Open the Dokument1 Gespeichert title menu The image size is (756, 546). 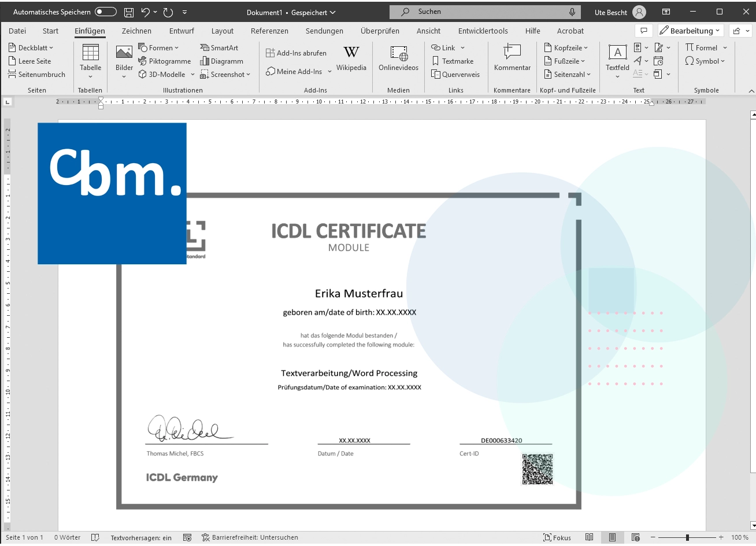(x=291, y=12)
